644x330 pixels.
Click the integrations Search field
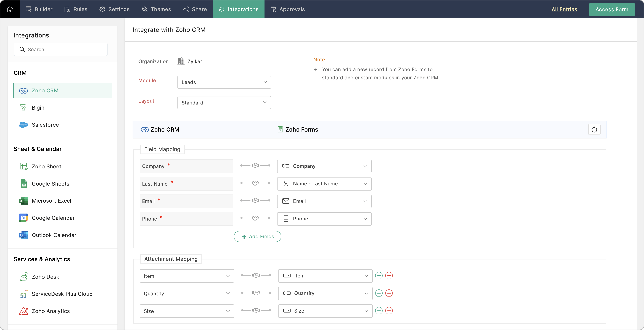tap(61, 49)
